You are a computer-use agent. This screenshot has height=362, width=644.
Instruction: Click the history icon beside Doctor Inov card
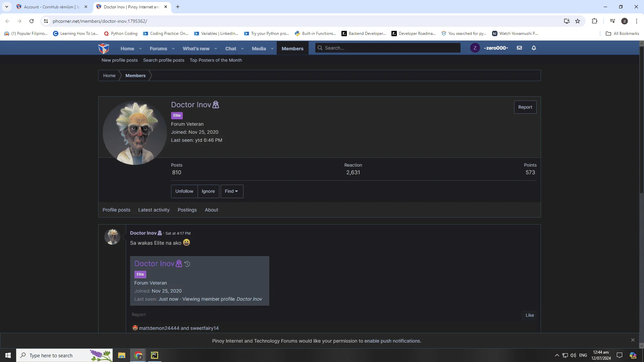187,264
